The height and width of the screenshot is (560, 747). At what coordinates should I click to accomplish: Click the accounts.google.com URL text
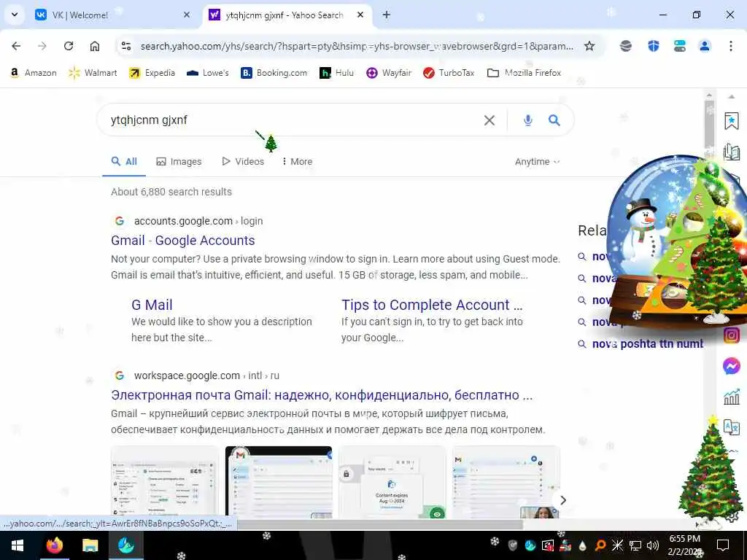coord(183,221)
